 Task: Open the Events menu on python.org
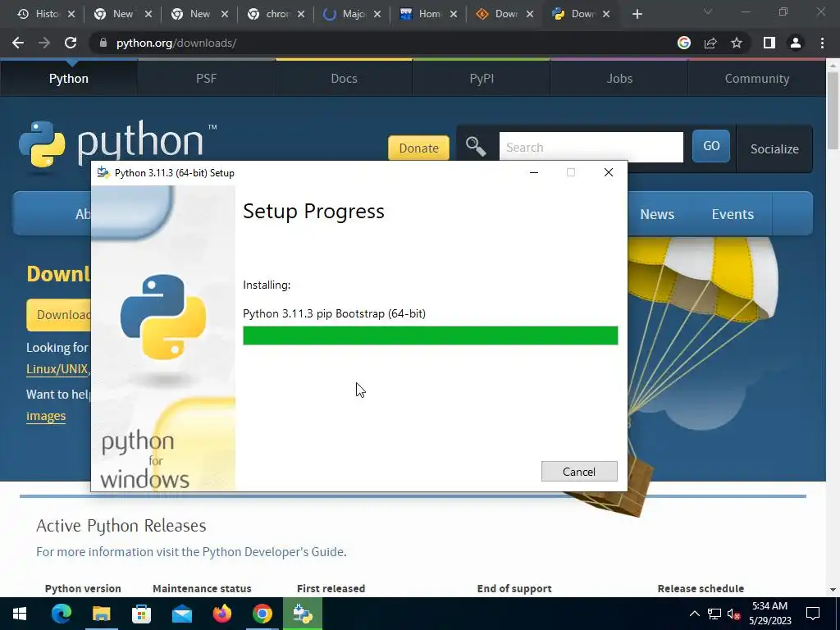(733, 214)
